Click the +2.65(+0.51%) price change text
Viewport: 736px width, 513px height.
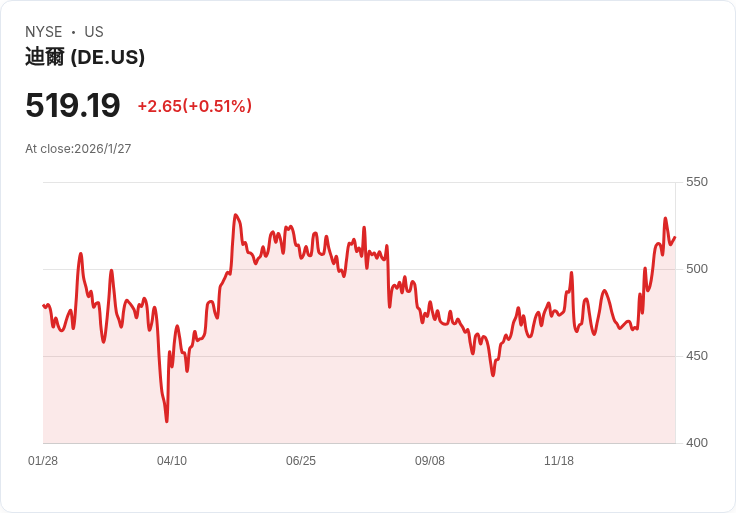coord(194,106)
